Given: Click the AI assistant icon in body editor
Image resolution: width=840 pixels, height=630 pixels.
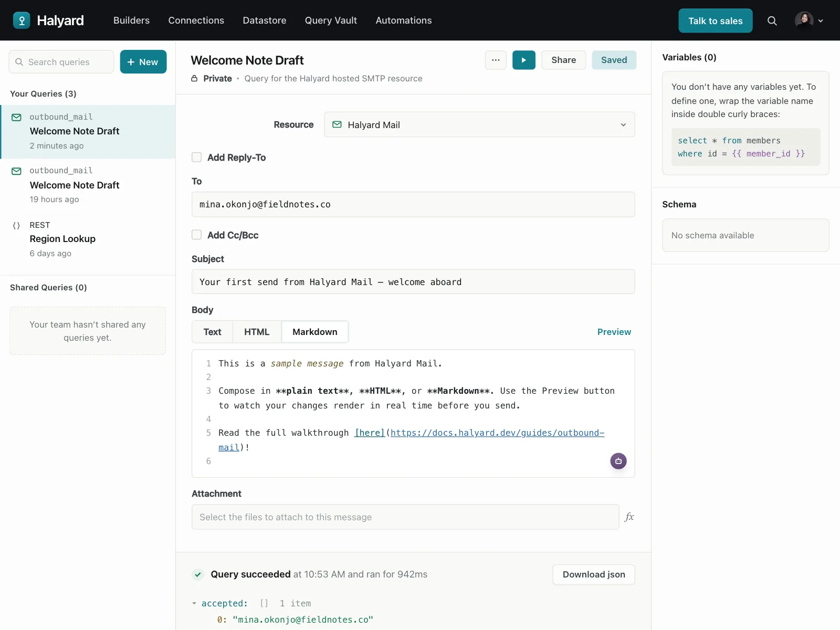Looking at the screenshot, I should [618, 461].
